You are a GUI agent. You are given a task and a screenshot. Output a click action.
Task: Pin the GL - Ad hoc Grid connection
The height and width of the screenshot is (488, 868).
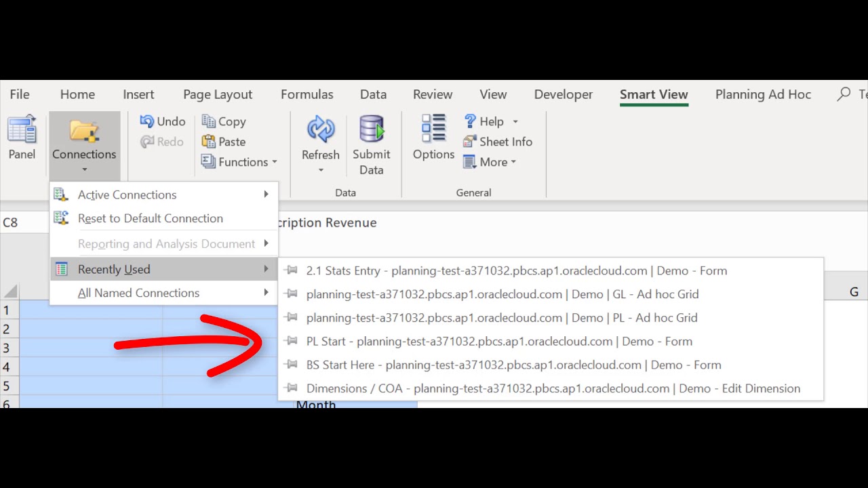(292, 293)
